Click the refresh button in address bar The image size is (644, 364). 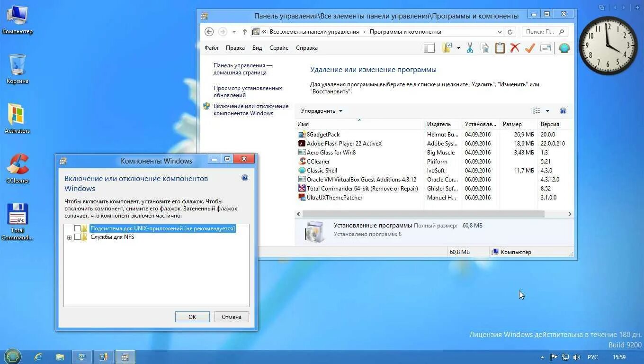coord(510,32)
